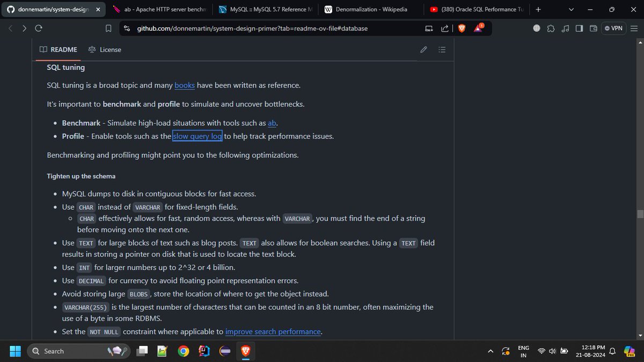Open Wi-Fi network settings tray icon
The image size is (644, 362).
[x=541, y=351]
